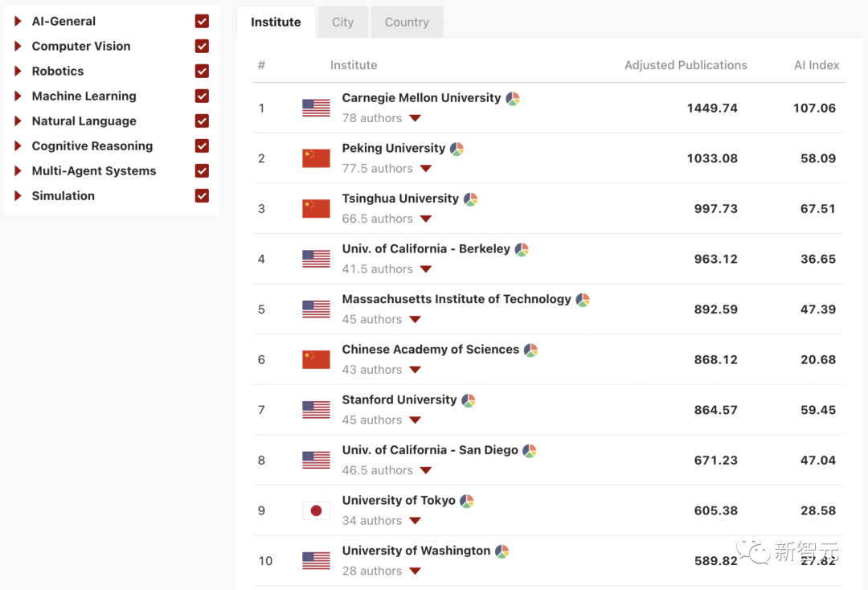The height and width of the screenshot is (590, 868).
Task: Open pie chart icon for Carnegie Mellon University
Action: pos(513,99)
